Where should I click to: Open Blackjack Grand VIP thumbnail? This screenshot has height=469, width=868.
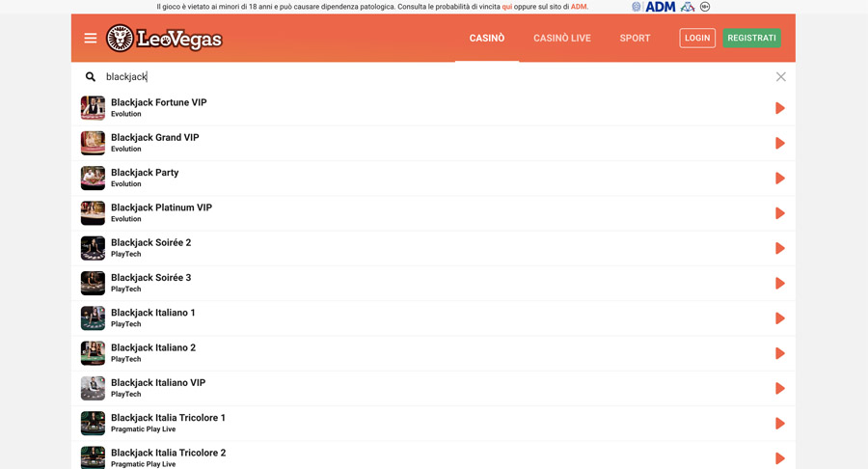93,143
